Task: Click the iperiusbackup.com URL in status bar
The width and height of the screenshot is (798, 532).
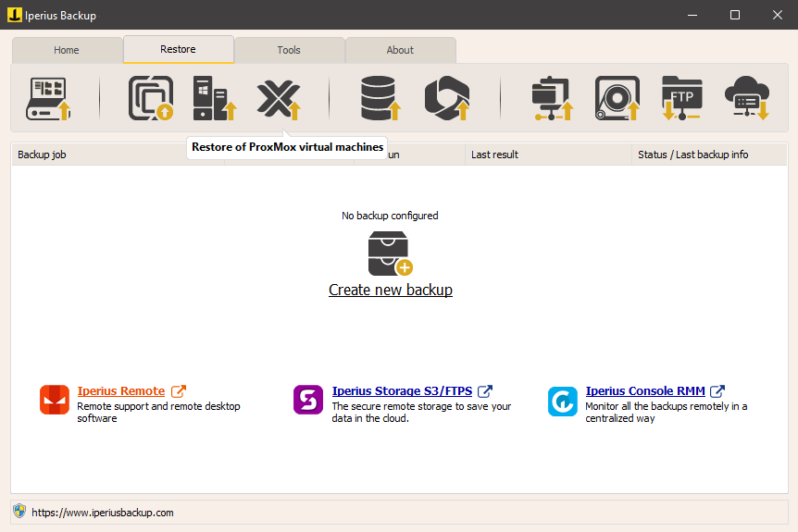Action: tap(102, 513)
